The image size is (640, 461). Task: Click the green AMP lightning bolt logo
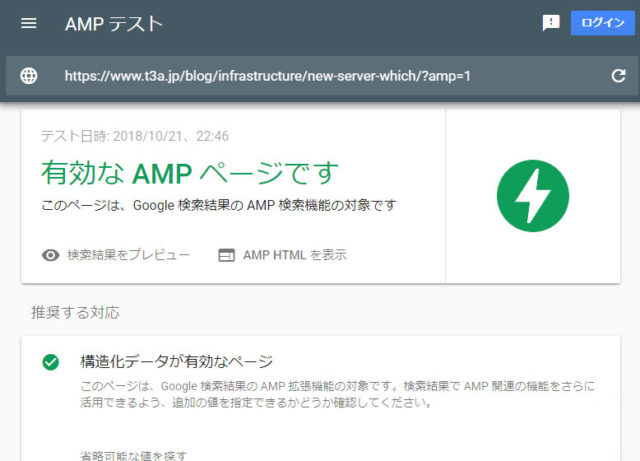533,196
